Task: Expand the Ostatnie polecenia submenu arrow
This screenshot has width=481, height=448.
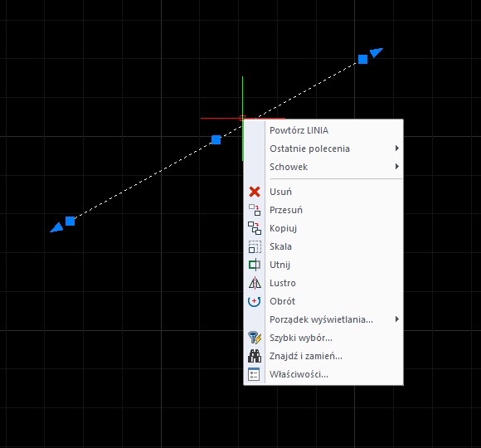Action: tap(397, 149)
